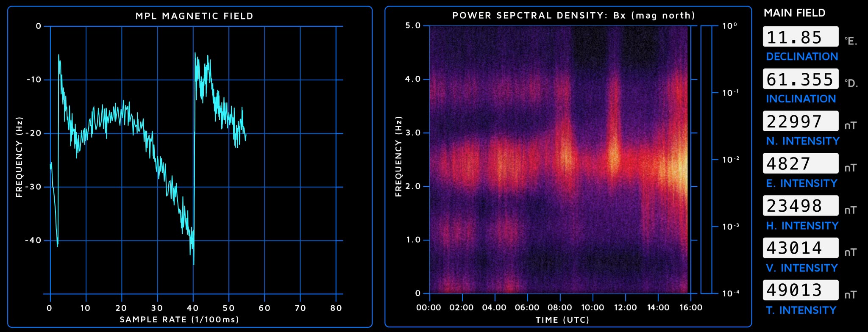This screenshot has height=332, width=868.
Task: Select the Inclination value 61.355
Action: tap(800, 79)
